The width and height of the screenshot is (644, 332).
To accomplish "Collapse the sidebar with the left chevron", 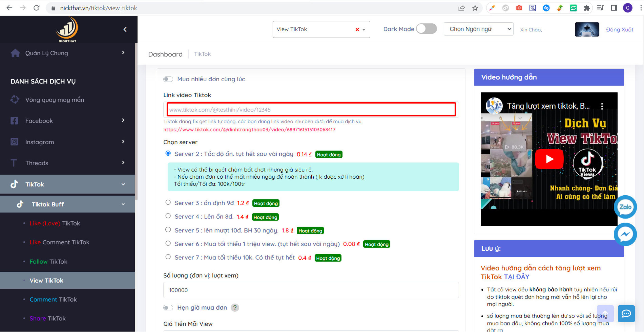I will coord(125,30).
